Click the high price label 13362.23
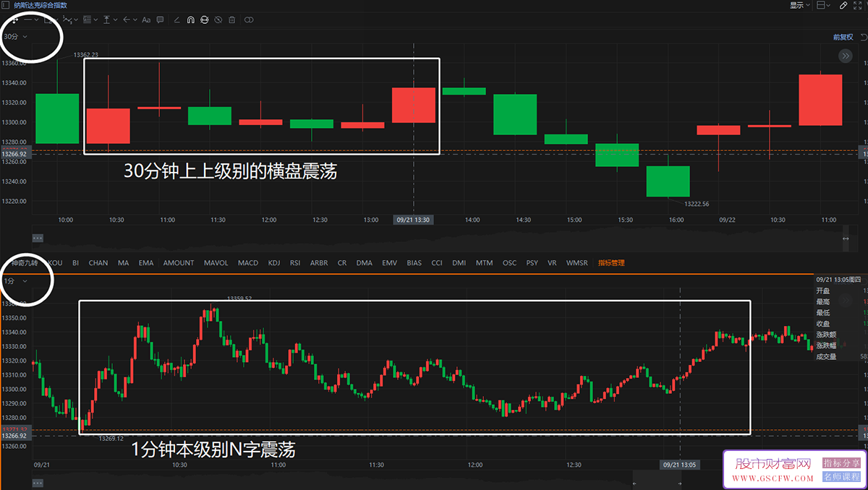Viewport: 868px width, 490px height. [x=85, y=55]
